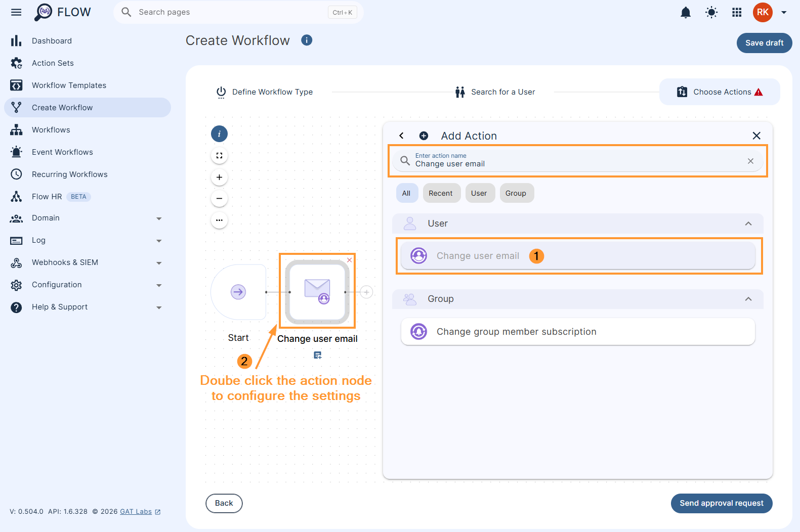Click the Save draft button
Screen dimensions: 800x532
(764, 43)
